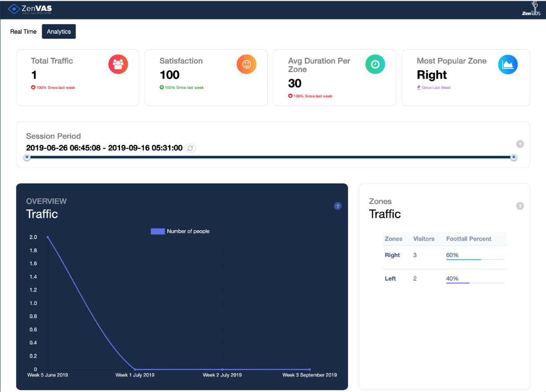This screenshot has height=392, width=546.
Task: Click the 60% footfall value
Action: click(x=452, y=255)
